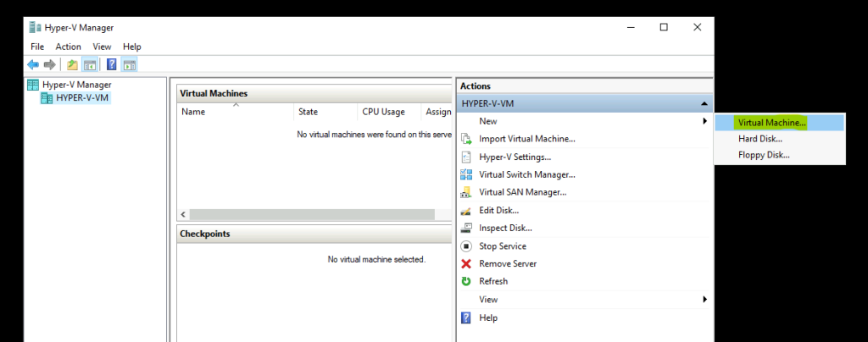The width and height of the screenshot is (868, 342).
Task: Click the horizontal scrollbar left arrow
Action: (x=183, y=214)
